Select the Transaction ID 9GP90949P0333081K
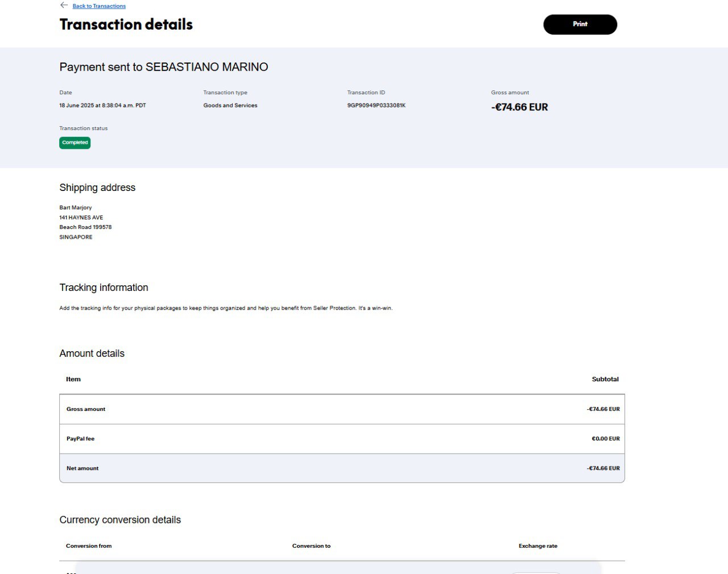728x574 pixels. [x=376, y=106]
